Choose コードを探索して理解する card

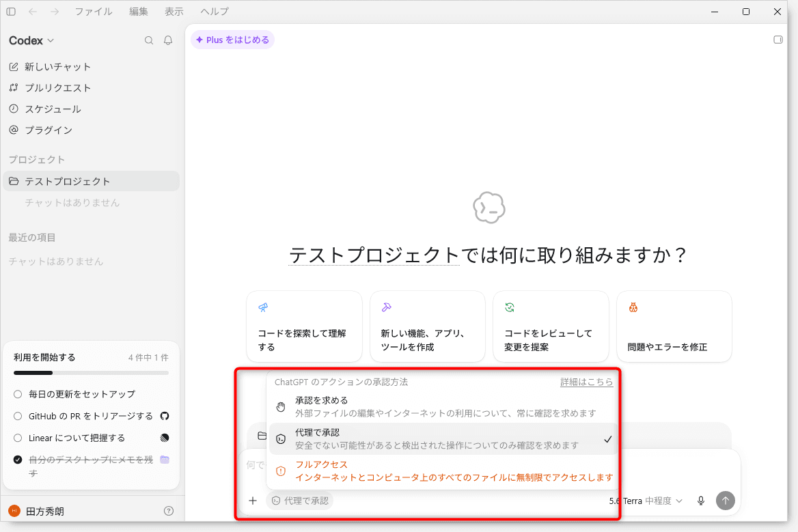coord(304,326)
